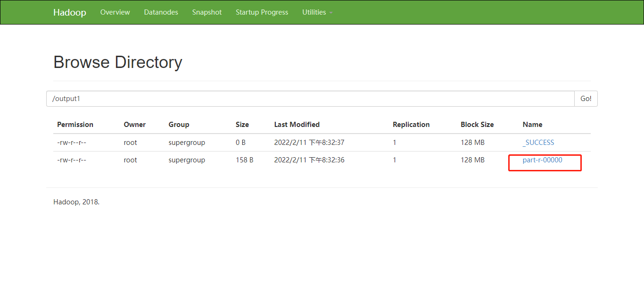Click the Replication column header
The height and width of the screenshot is (295, 644).
[411, 125]
